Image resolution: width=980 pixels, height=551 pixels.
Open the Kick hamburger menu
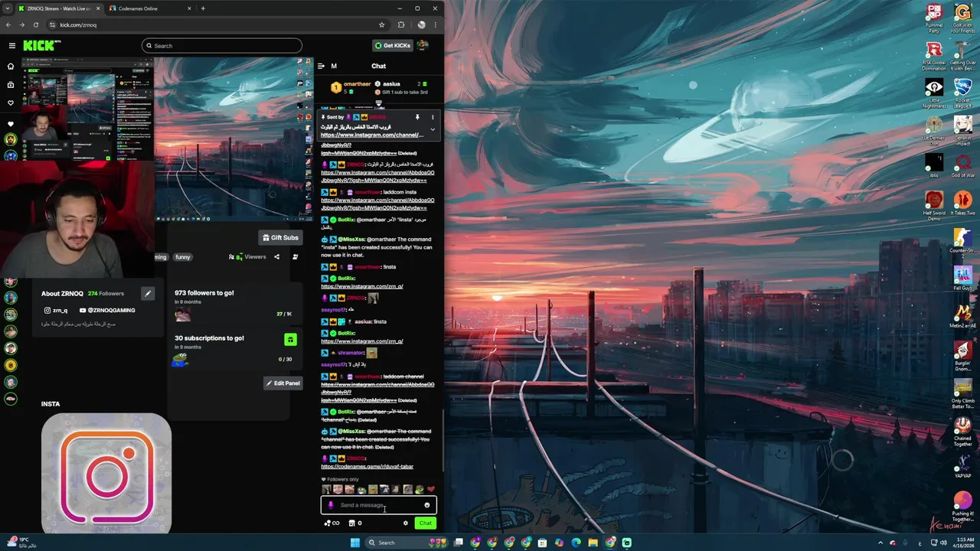coord(11,45)
